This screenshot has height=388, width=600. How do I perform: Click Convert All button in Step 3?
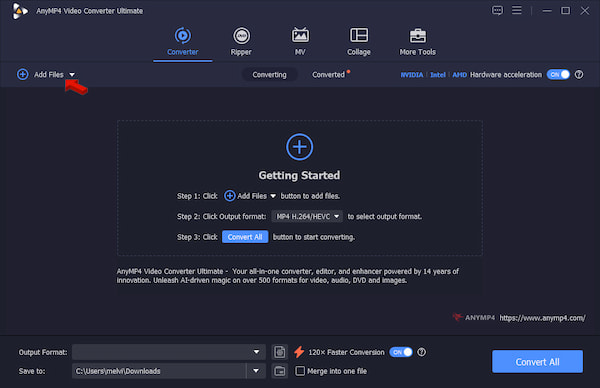coord(245,237)
